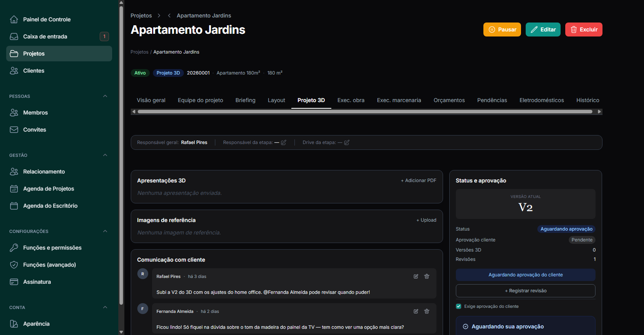Click the Pausar project button

[x=502, y=30]
